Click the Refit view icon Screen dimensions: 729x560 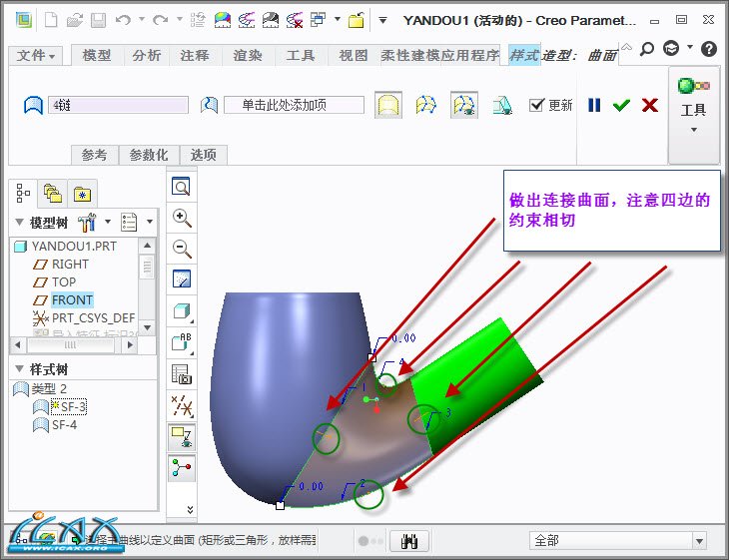(x=181, y=187)
